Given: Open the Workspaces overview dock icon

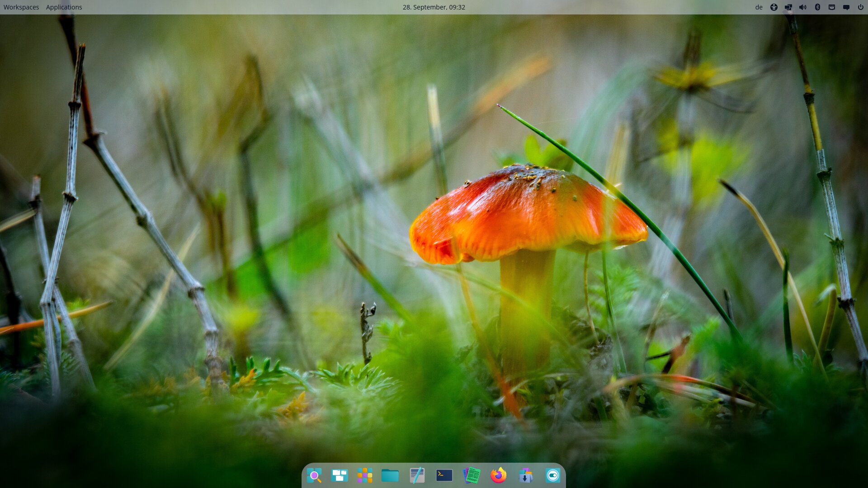Looking at the screenshot, I should pos(340,475).
